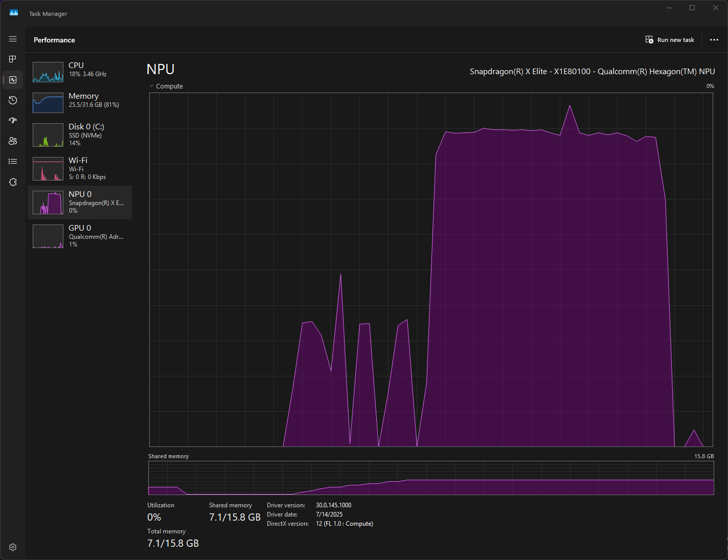
Task: Open the More options ellipsis menu
Action: 714,39
